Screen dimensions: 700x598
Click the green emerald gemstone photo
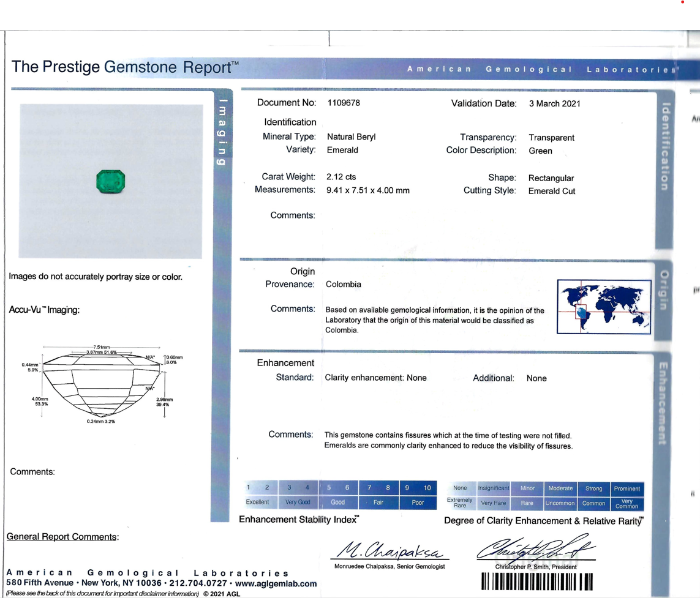click(x=111, y=182)
